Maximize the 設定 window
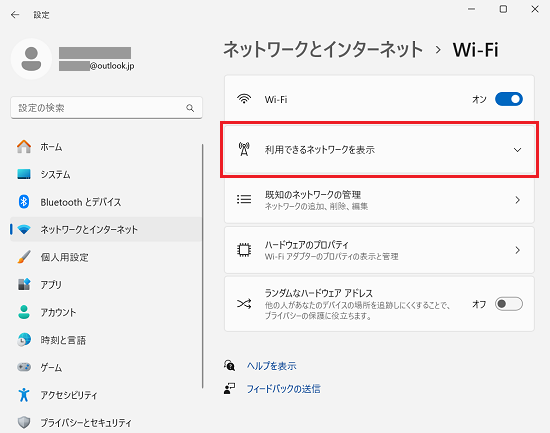 point(503,9)
